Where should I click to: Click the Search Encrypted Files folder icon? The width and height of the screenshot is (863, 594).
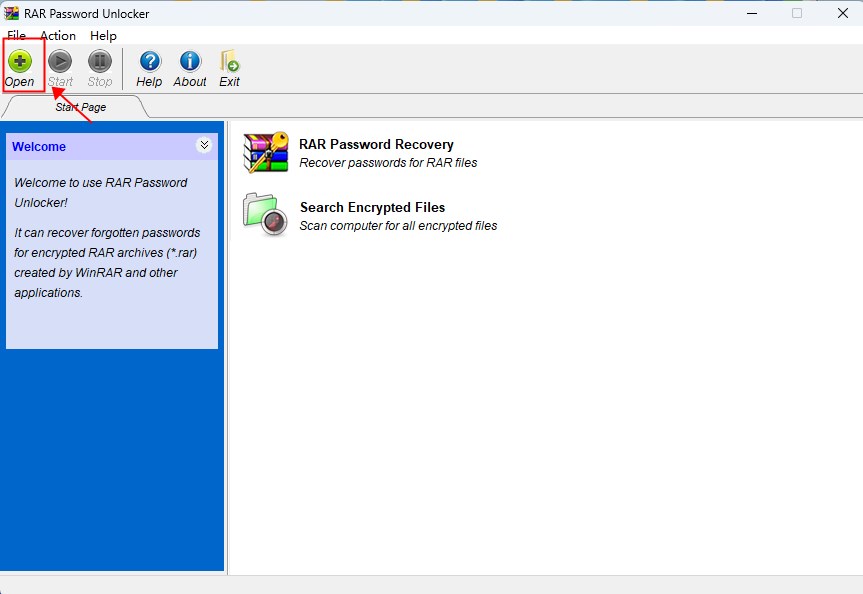[265, 215]
